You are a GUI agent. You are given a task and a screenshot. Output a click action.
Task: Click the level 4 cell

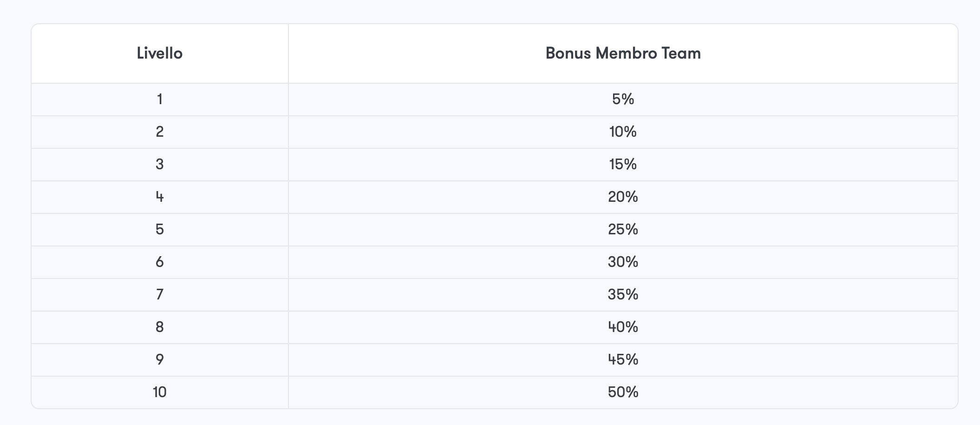(x=160, y=197)
